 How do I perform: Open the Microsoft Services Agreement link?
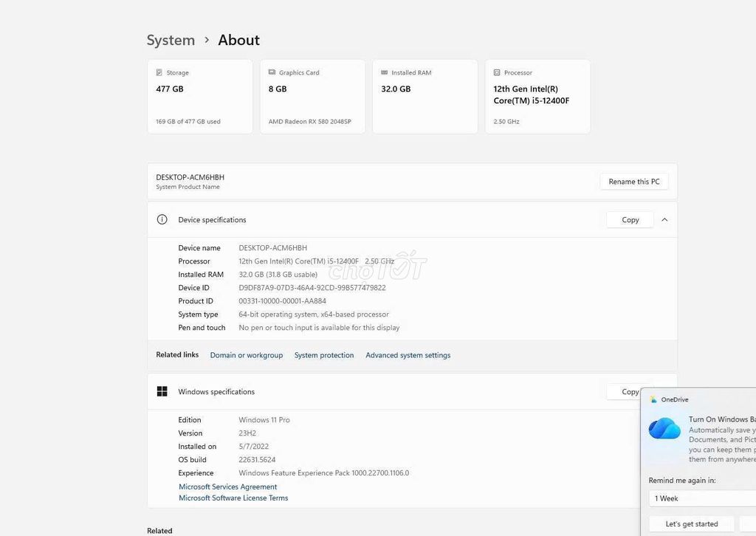pos(228,487)
